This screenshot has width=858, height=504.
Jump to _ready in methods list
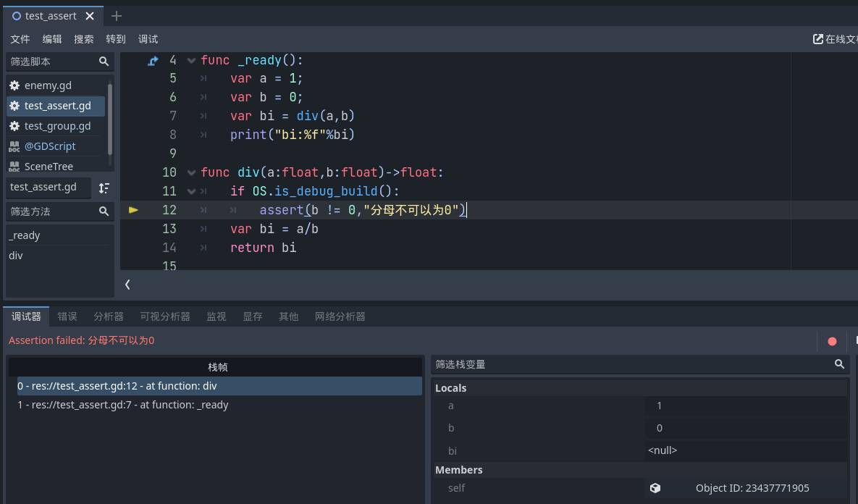tap(60, 235)
